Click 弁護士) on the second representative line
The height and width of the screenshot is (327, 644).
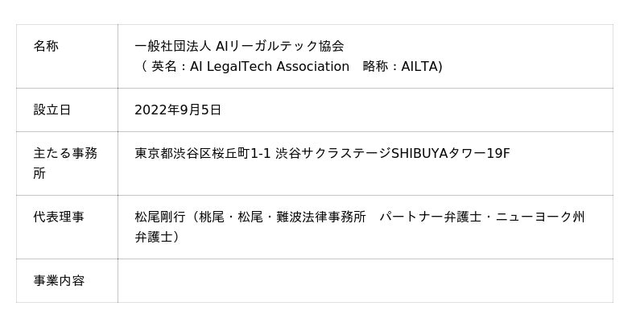(157, 237)
